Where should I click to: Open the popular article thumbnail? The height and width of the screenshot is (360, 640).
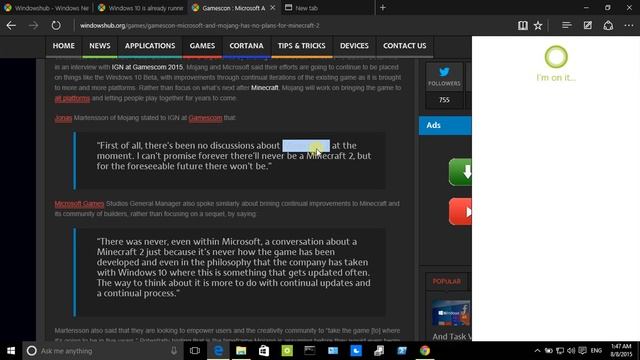[x=451, y=313]
